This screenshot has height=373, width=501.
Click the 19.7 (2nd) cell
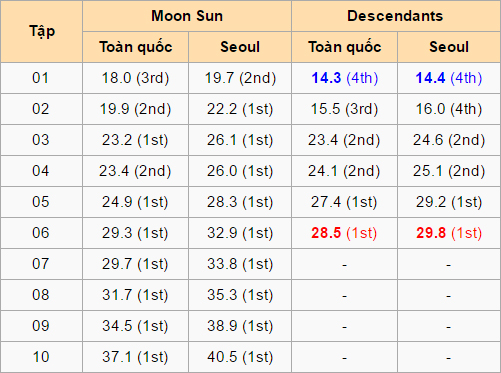click(x=240, y=78)
